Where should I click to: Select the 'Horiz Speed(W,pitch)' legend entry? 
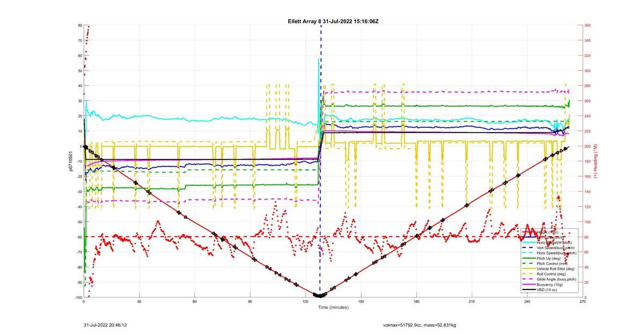click(x=546, y=243)
